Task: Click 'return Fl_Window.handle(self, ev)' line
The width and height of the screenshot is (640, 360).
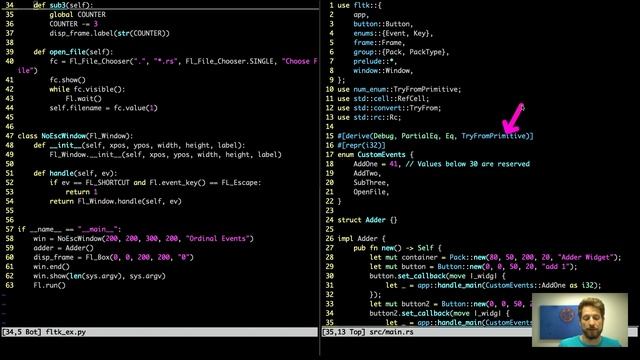Action: (116, 201)
